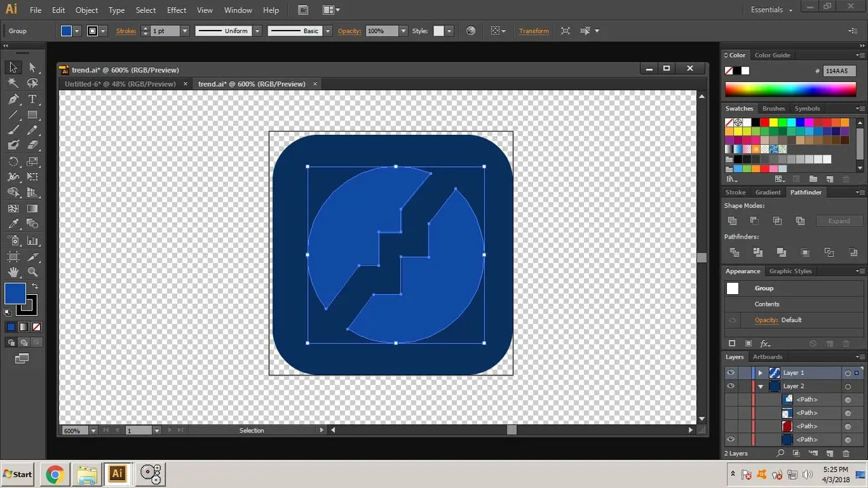Toggle Opacity visibility in Appearance panel
868x488 pixels.
tap(732, 320)
